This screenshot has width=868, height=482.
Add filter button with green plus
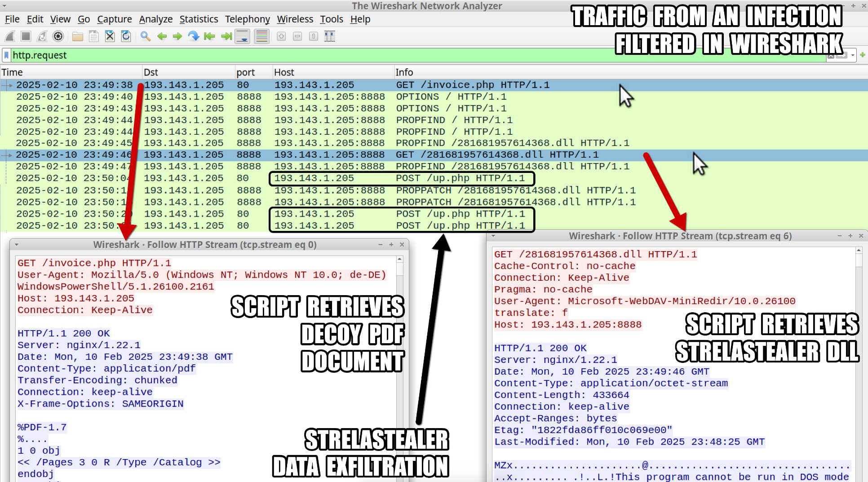(x=862, y=55)
